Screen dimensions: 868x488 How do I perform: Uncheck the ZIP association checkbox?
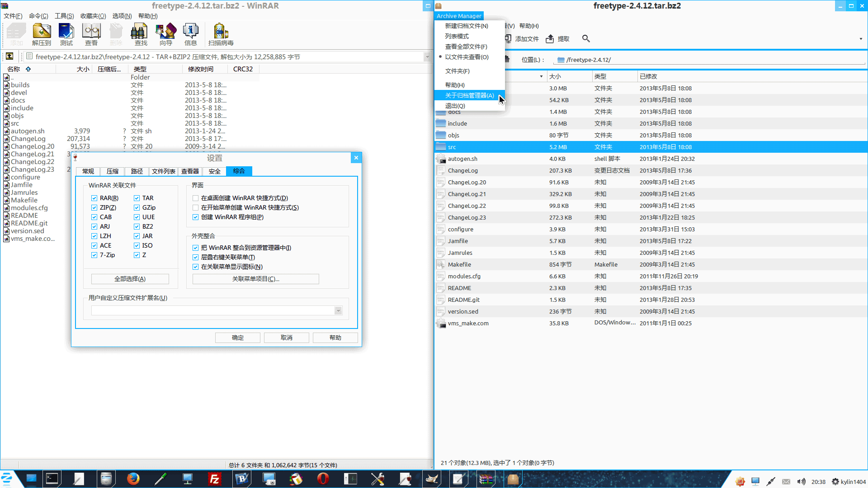(94, 207)
